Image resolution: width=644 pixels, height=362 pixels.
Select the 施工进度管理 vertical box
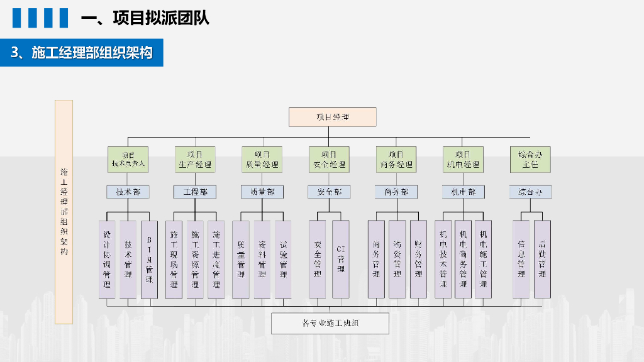pyautogui.click(x=216, y=260)
